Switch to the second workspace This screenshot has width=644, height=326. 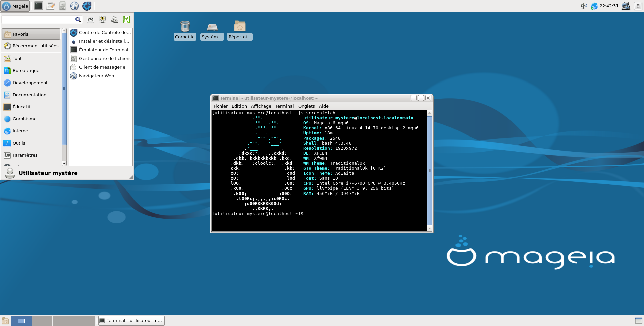point(42,321)
